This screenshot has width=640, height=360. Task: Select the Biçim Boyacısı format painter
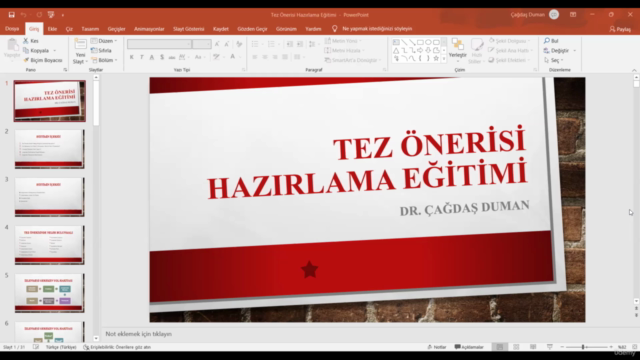point(42,60)
